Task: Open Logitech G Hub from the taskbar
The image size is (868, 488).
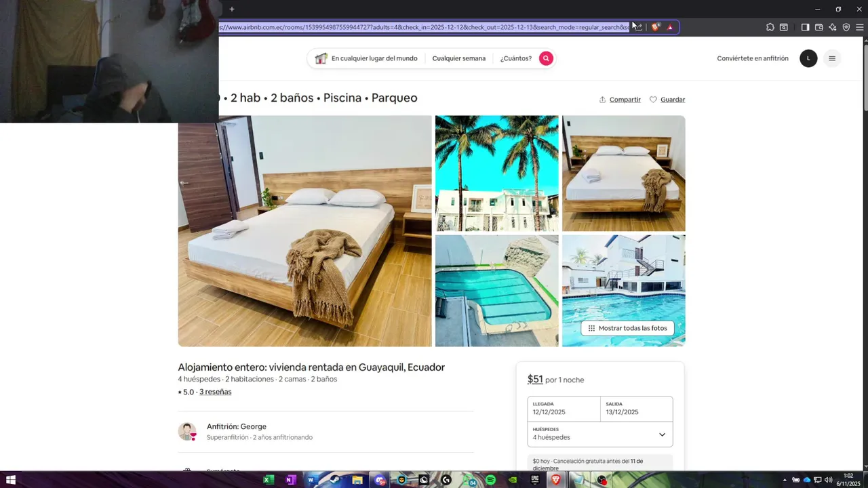Action: tap(446, 480)
